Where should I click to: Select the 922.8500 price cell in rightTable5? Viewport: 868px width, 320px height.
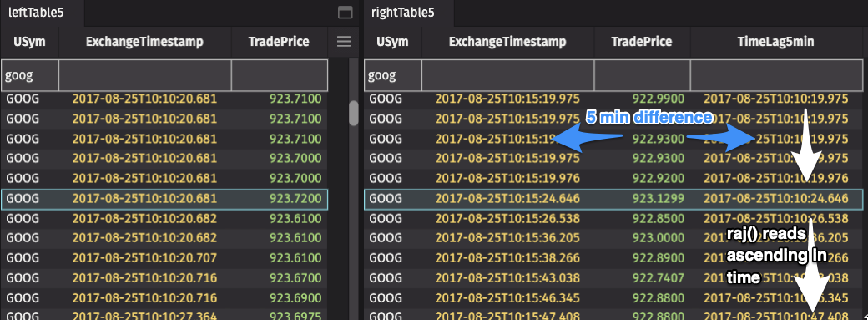pos(659,219)
